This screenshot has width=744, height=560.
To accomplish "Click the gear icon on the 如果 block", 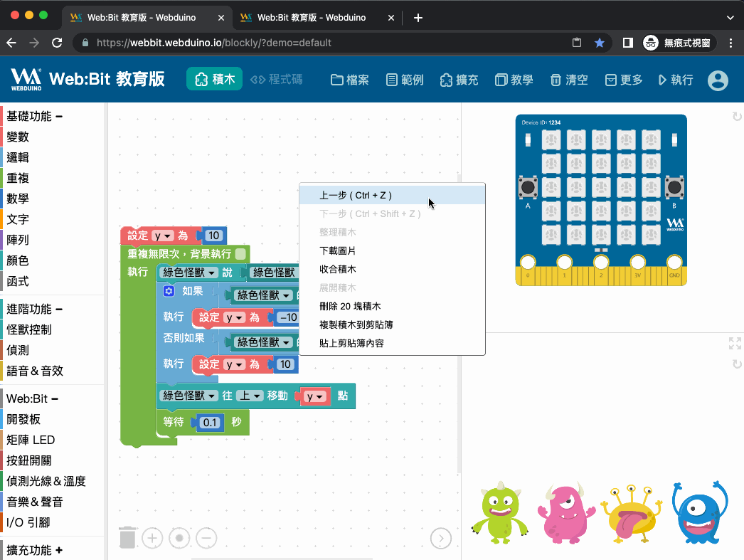I will 169,291.
